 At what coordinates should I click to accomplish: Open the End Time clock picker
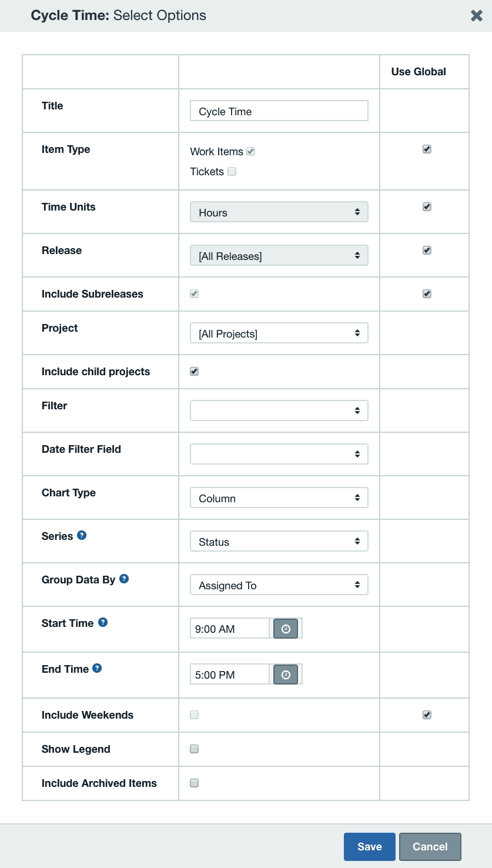286,674
